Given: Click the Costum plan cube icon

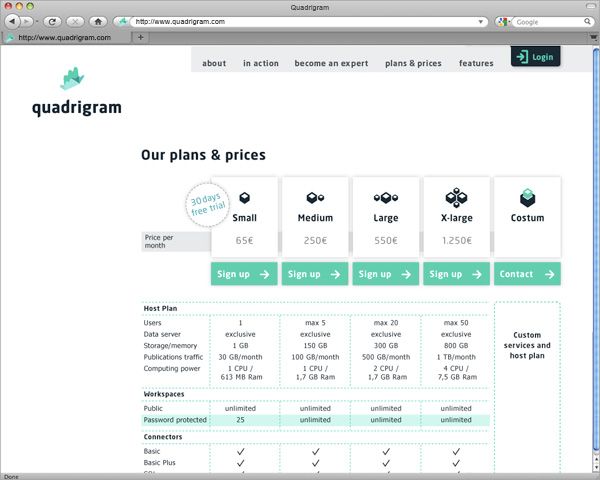Looking at the screenshot, I should [527, 198].
